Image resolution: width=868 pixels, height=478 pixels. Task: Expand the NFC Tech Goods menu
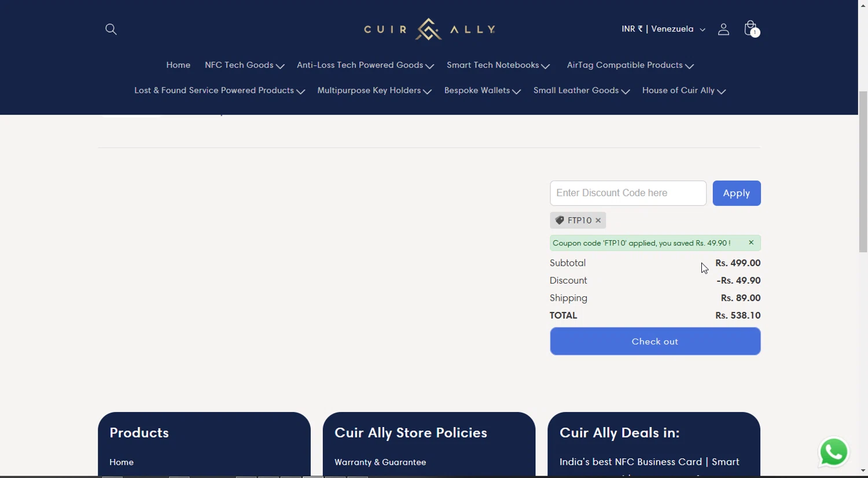(x=244, y=65)
